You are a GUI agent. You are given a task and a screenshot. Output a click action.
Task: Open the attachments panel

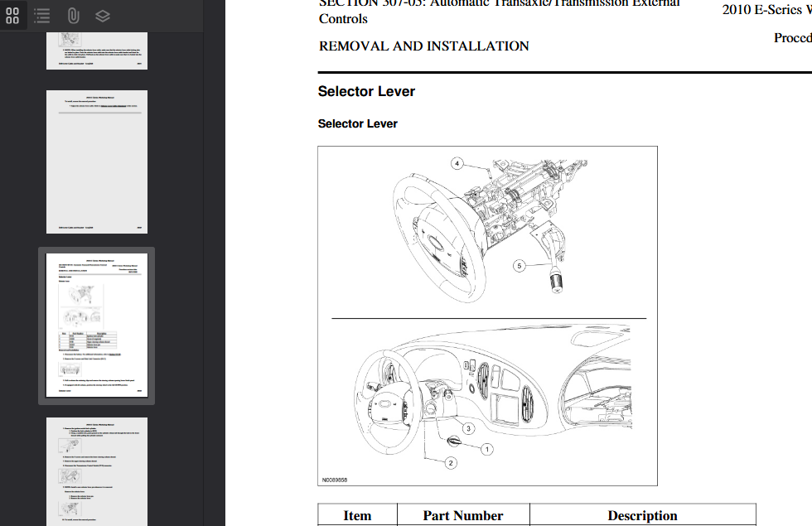click(x=73, y=16)
